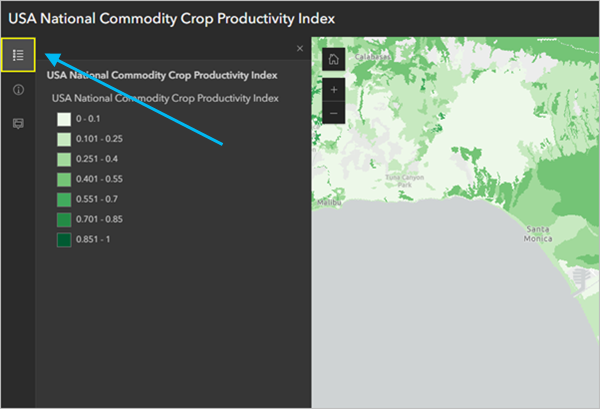Close the legend panel with X
Screen dimensions: 600x409
(299, 48)
